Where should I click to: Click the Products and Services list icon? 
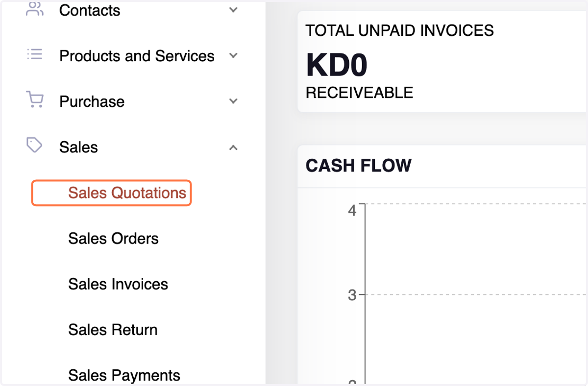[34, 54]
